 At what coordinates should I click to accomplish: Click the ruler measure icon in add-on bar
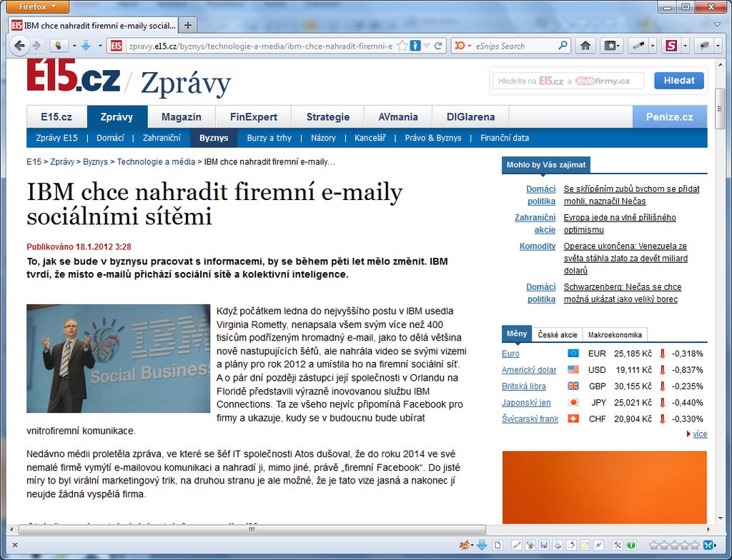(517, 544)
